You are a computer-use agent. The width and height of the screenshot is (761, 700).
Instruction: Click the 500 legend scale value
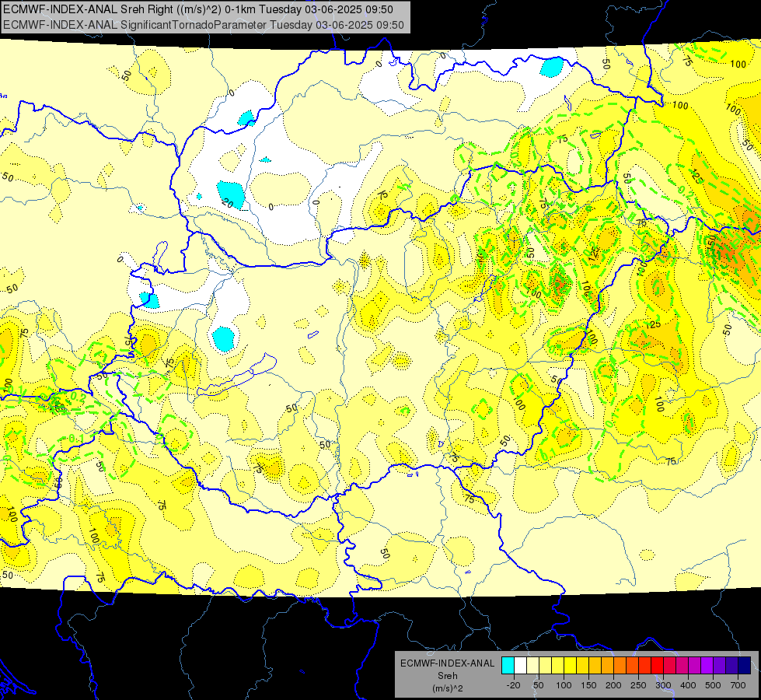tap(713, 685)
